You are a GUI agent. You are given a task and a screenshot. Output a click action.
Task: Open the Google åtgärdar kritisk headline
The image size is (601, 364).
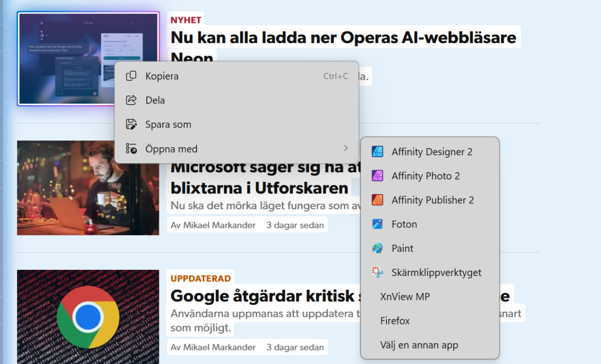coord(262,296)
